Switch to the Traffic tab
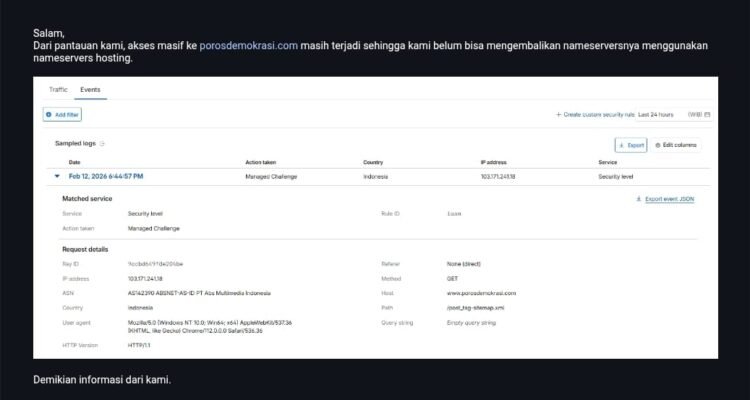 [x=58, y=90]
